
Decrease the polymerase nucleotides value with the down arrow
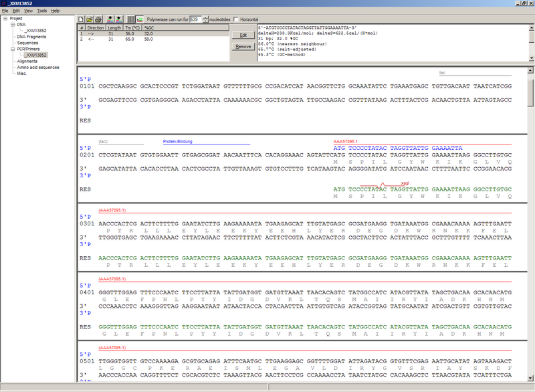click(205, 21)
